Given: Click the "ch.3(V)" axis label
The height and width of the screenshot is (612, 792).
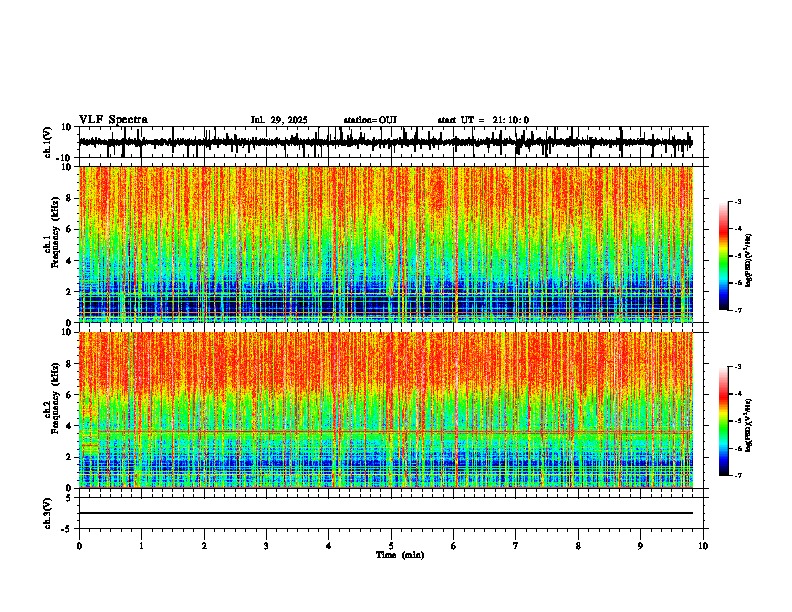Looking at the screenshot, I should pos(47,513).
